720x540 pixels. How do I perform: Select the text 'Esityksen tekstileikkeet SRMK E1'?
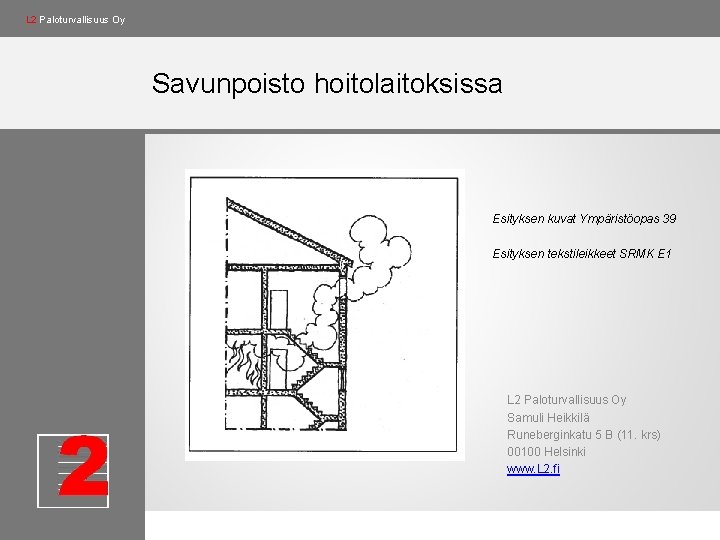pos(582,253)
